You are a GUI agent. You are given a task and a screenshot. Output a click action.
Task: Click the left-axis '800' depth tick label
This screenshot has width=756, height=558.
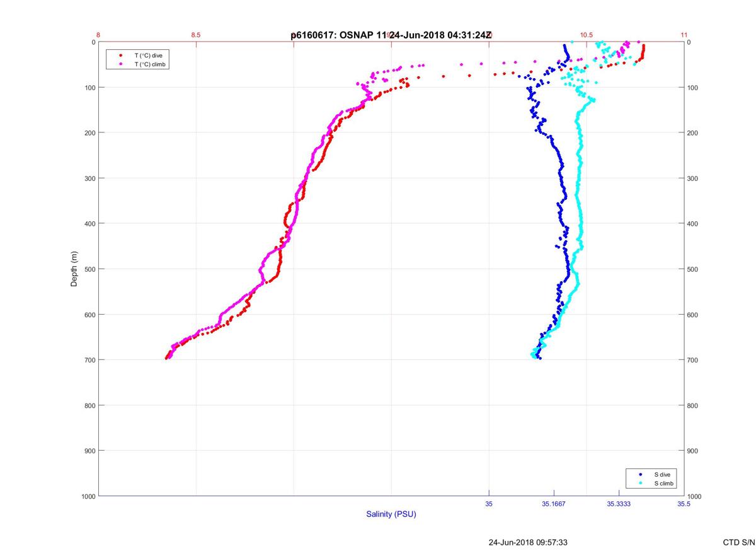(89, 405)
